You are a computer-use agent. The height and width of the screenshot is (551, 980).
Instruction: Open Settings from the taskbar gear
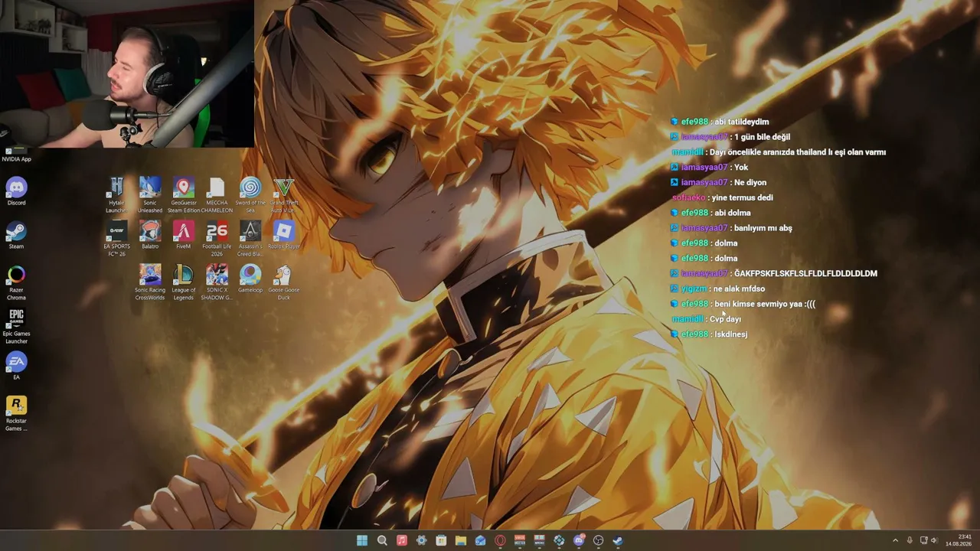(421, 540)
